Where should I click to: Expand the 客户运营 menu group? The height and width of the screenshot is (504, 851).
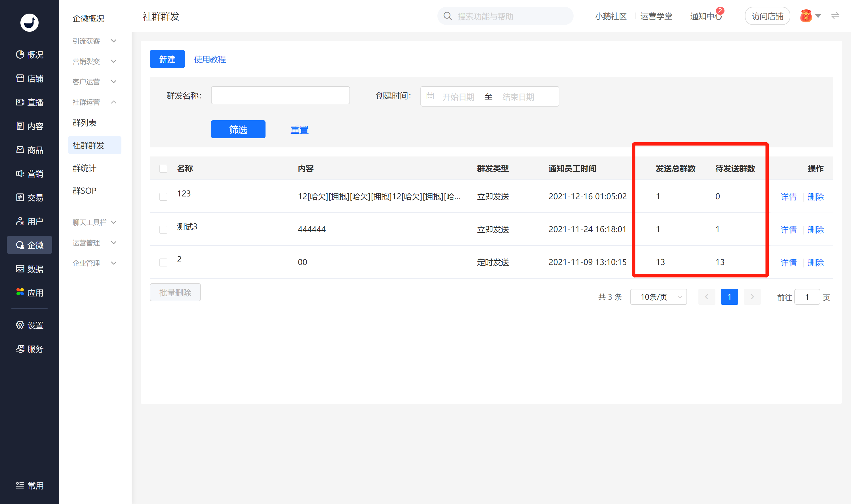point(94,82)
